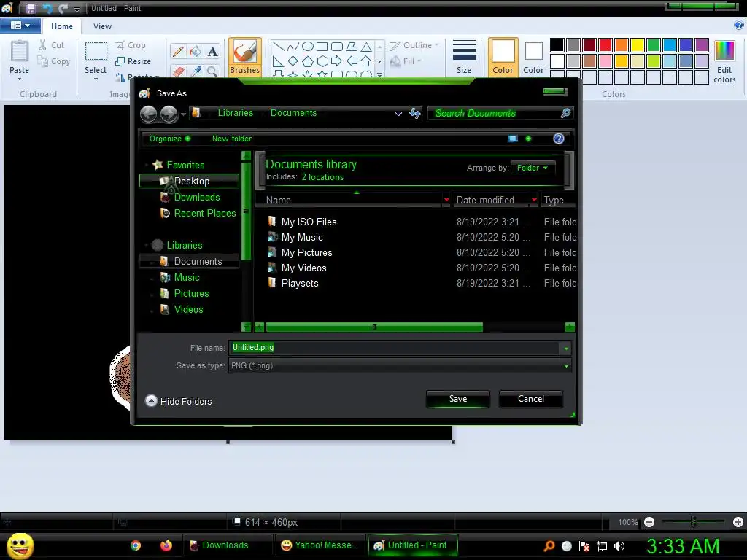Click search magnifier in Search Documents box
Viewport: 747px width, 560px height.
click(x=565, y=113)
